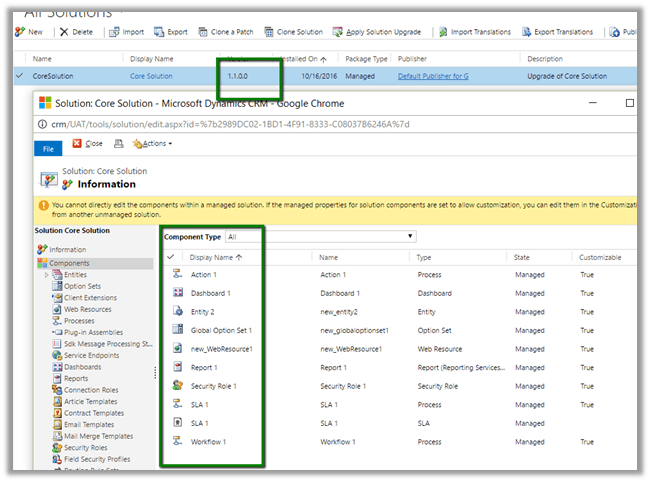Viewport: 650px width, 482px height.
Task: Click the Report 1 row icon
Action: click(x=177, y=367)
